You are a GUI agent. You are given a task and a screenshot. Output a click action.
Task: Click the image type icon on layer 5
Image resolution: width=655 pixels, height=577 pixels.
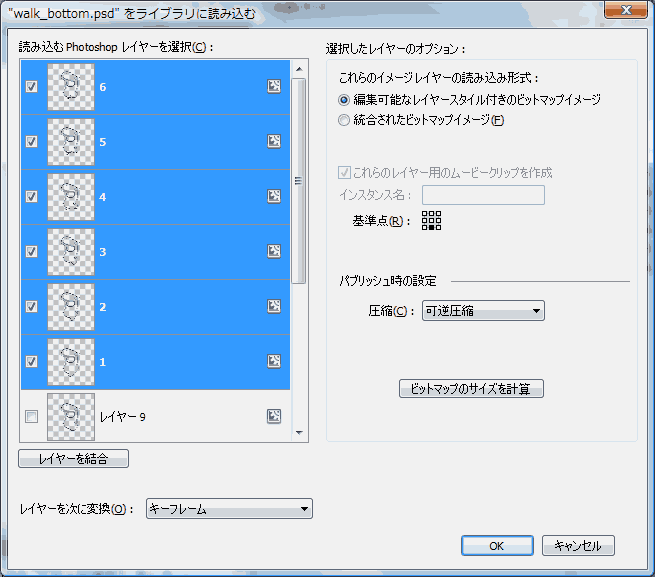(x=274, y=142)
